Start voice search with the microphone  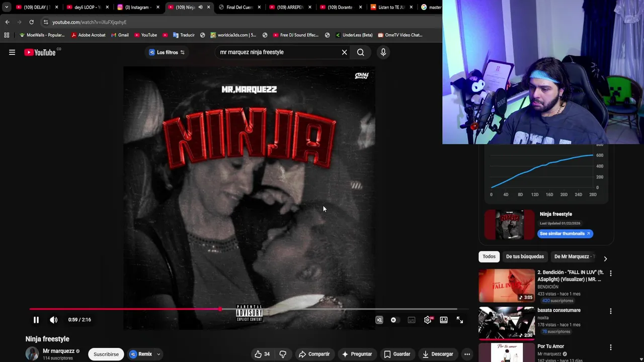pyautogui.click(x=383, y=52)
